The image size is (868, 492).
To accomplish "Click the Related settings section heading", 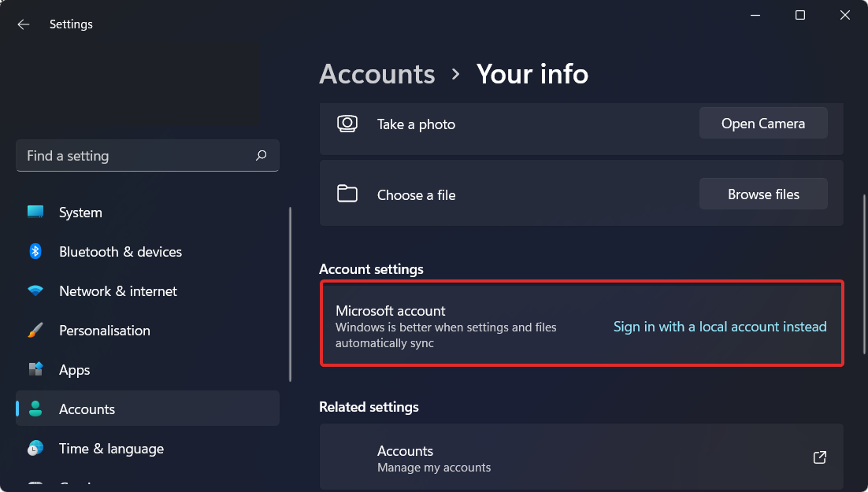I will 369,407.
